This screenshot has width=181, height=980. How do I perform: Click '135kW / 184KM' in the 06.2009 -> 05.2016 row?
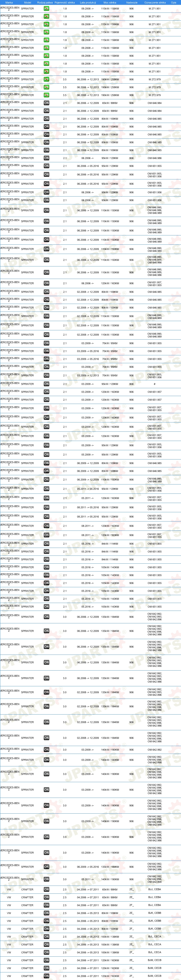point(110,867)
